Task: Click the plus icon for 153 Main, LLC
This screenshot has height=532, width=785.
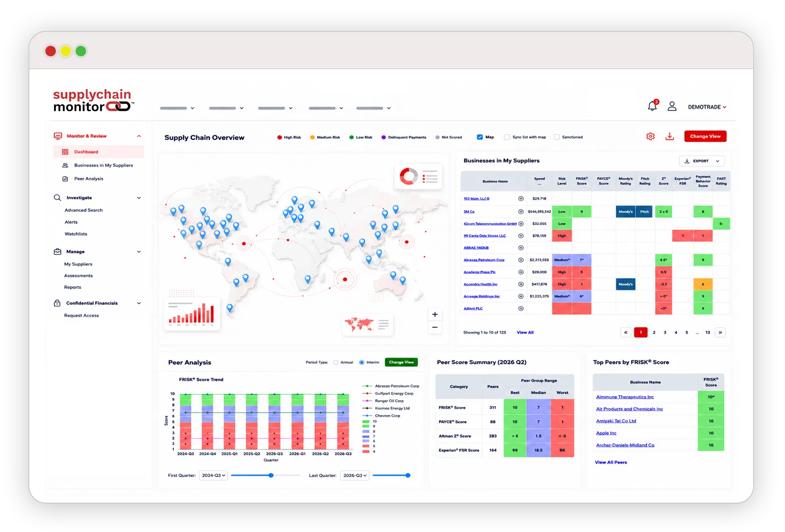Action: click(x=521, y=198)
